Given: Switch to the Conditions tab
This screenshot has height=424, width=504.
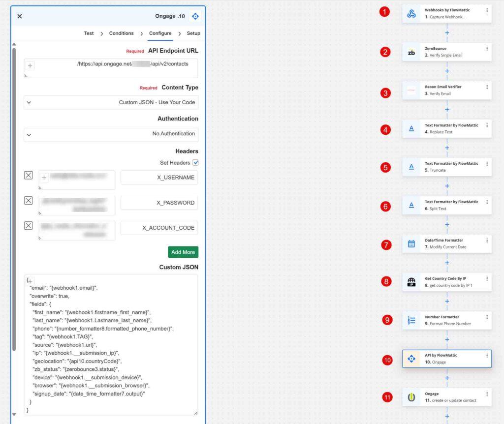Looking at the screenshot, I should click(121, 33).
